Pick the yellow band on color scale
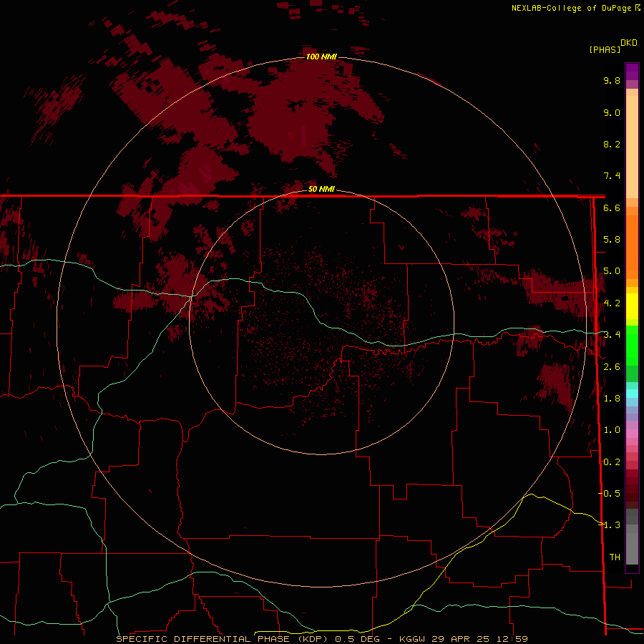 pos(632,306)
